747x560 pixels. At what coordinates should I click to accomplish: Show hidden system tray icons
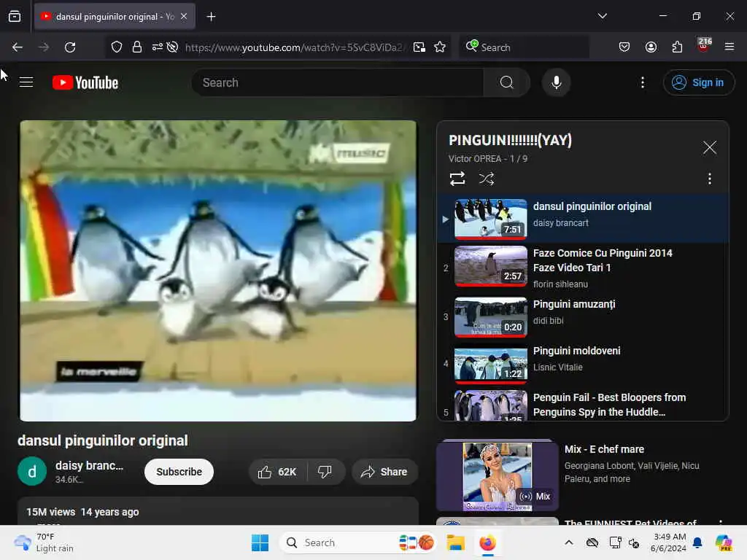[x=569, y=542]
